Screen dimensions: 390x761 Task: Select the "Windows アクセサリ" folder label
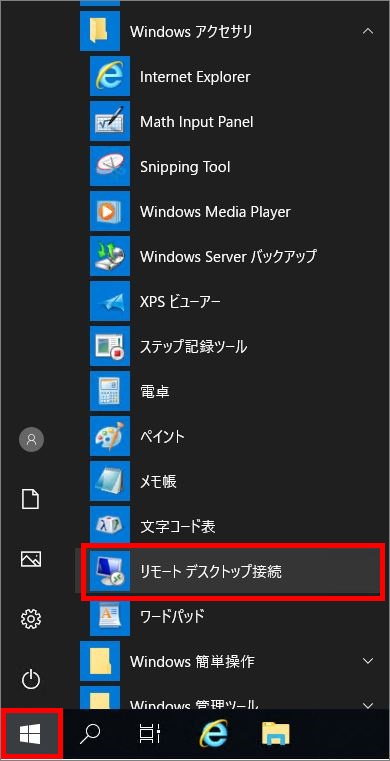pyautogui.click(x=191, y=32)
